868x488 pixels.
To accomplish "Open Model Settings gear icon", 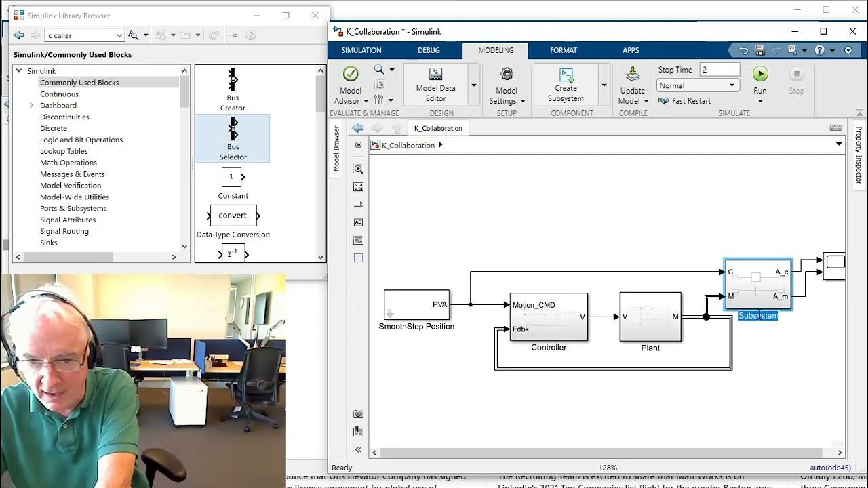I will 507,74.
